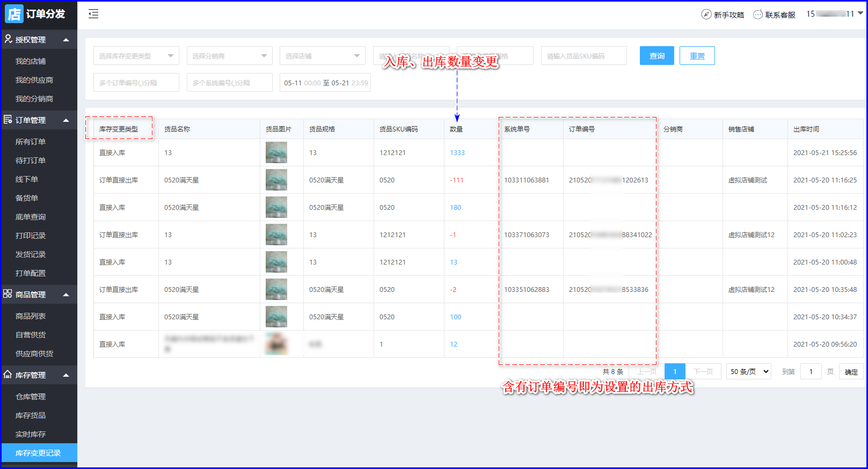Click system number 103371063073
Image resolution: width=868 pixels, height=469 pixels.
pos(527,235)
